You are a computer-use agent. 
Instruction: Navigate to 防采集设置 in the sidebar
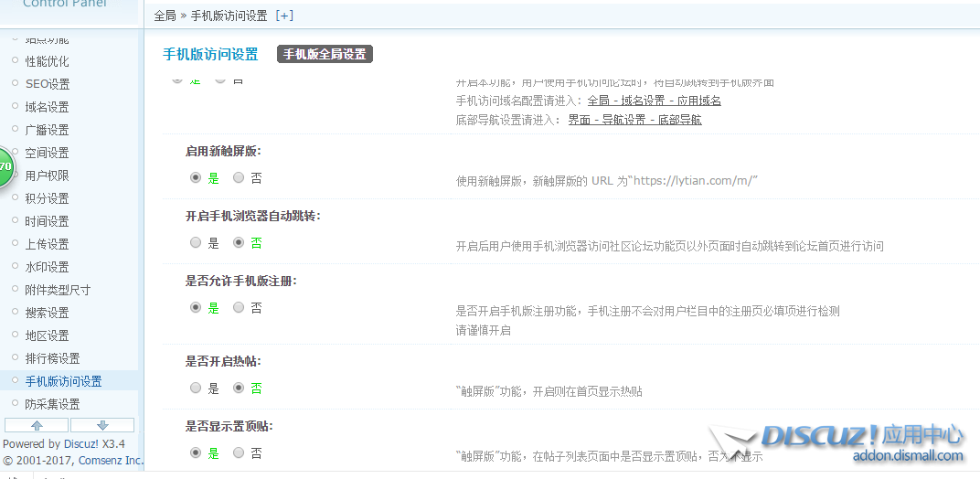point(52,404)
